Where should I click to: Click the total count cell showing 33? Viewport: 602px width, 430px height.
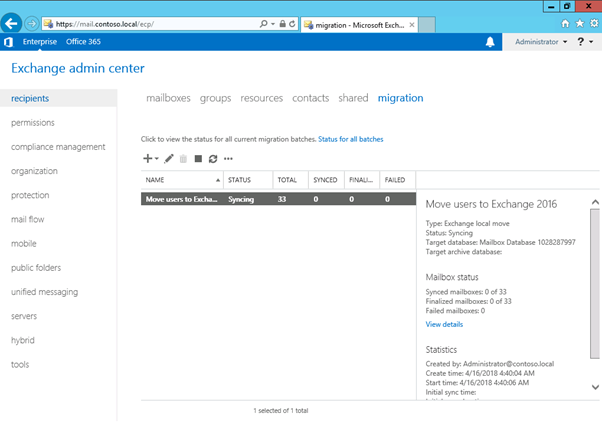point(282,199)
